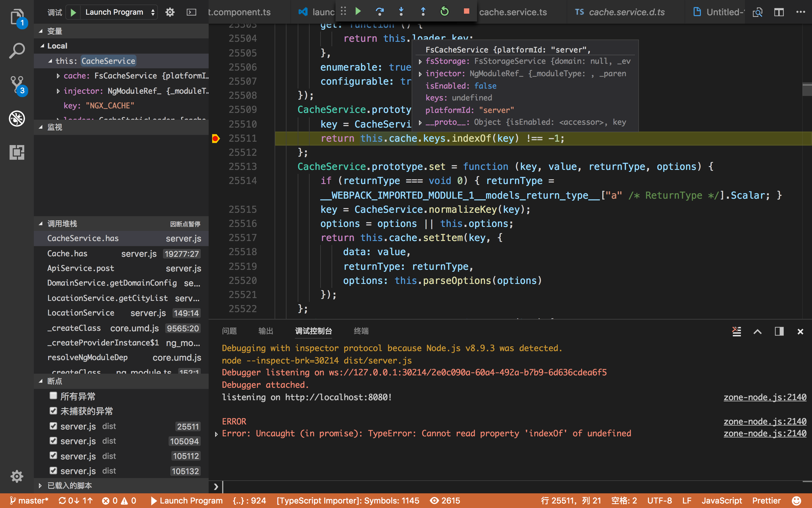This screenshot has width=812, height=508.
Task: Grab the debug toolbar drag handle
Action: coord(343,11)
